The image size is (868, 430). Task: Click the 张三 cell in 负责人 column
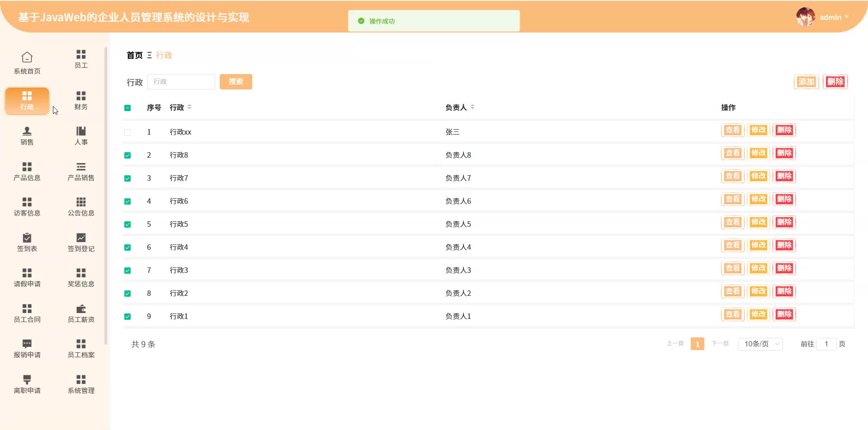pos(453,132)
